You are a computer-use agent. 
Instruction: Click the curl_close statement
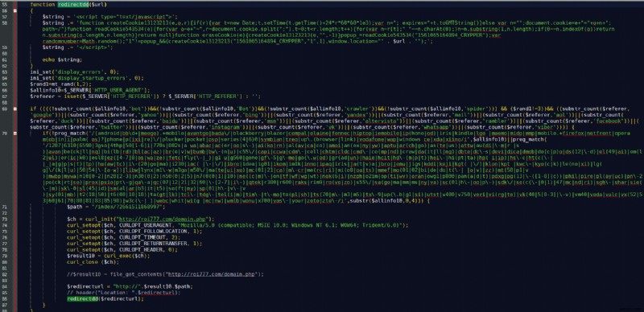[93, 262]
